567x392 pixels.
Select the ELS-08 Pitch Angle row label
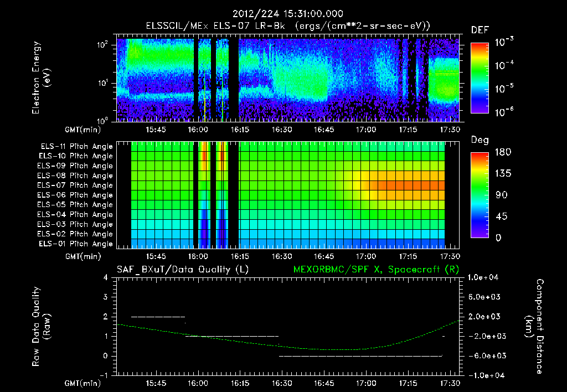(75, 176)
